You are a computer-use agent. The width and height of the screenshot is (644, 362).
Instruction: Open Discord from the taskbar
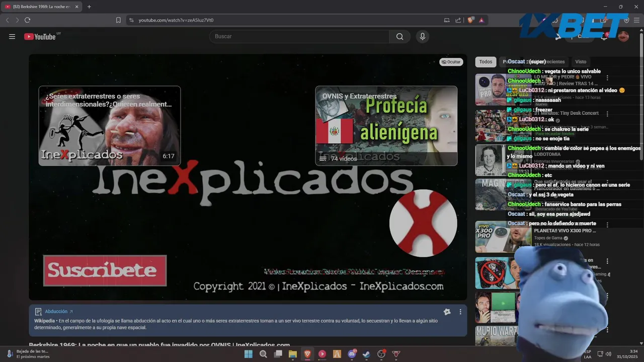(x=352, y=354)
